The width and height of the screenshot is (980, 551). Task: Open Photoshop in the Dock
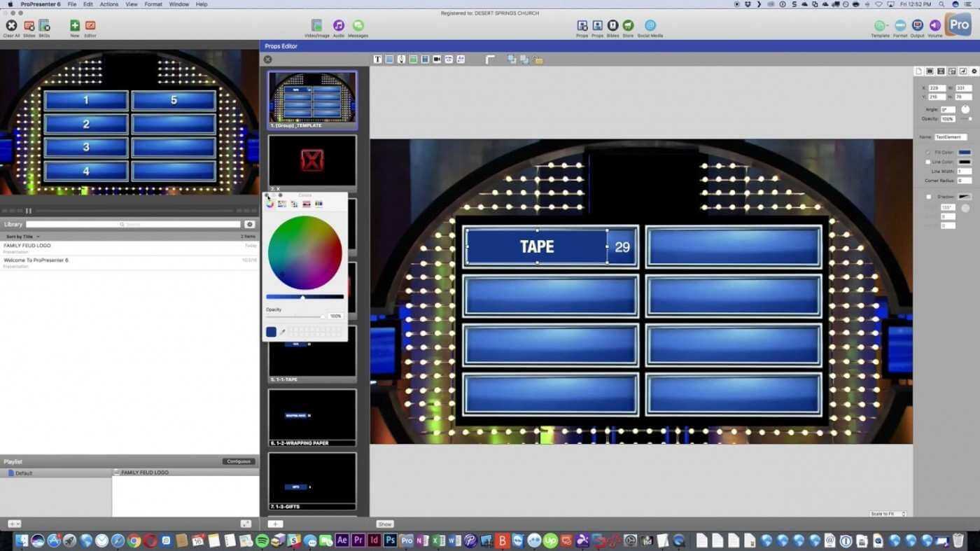(391, 540)
